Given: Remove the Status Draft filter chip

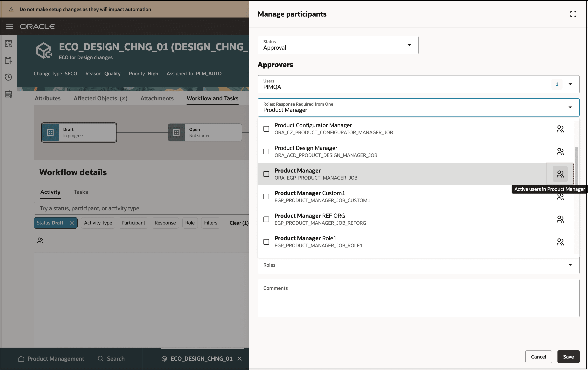Looking at the screenshot, I should (72, 223).
